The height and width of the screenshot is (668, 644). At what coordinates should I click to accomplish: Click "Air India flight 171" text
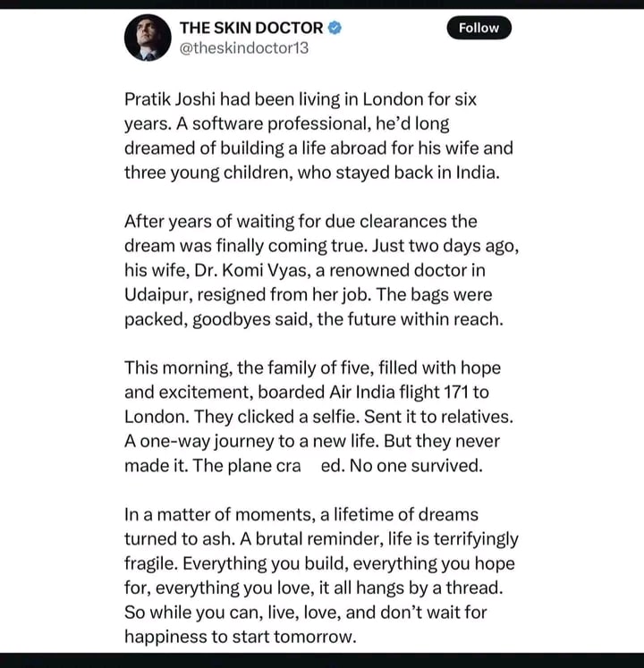[409, 393]
